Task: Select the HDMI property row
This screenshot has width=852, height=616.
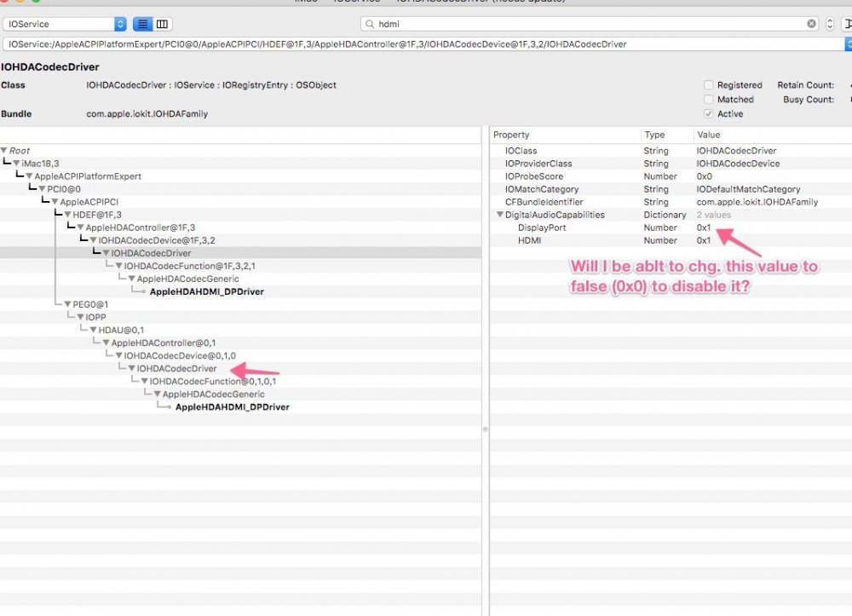Action: click(x=671, y=240)
